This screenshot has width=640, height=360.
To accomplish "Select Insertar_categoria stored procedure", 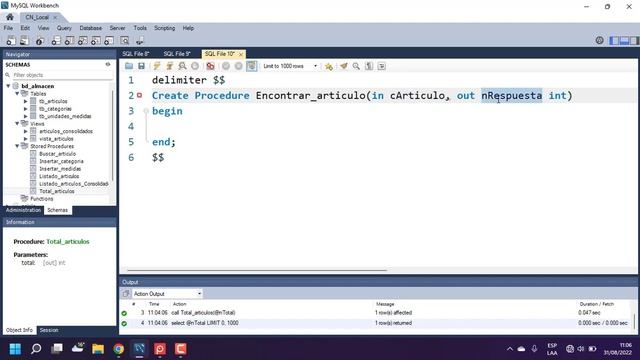I will click(61, 161).
